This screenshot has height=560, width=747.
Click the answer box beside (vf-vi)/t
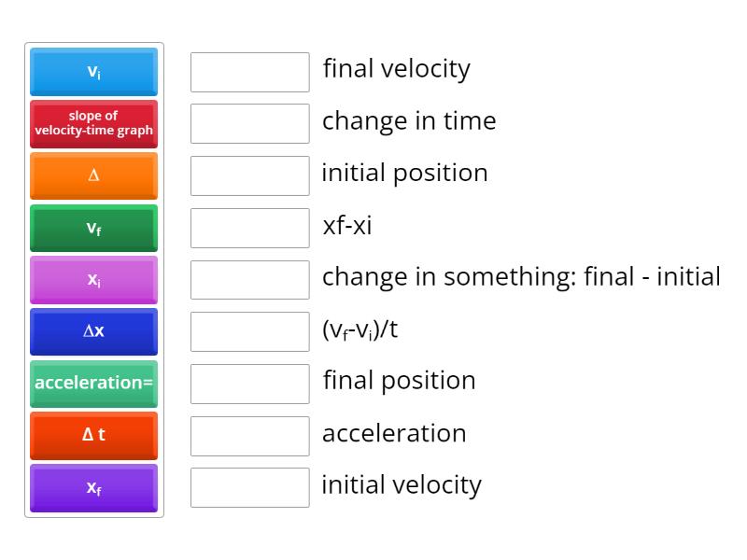249,331
